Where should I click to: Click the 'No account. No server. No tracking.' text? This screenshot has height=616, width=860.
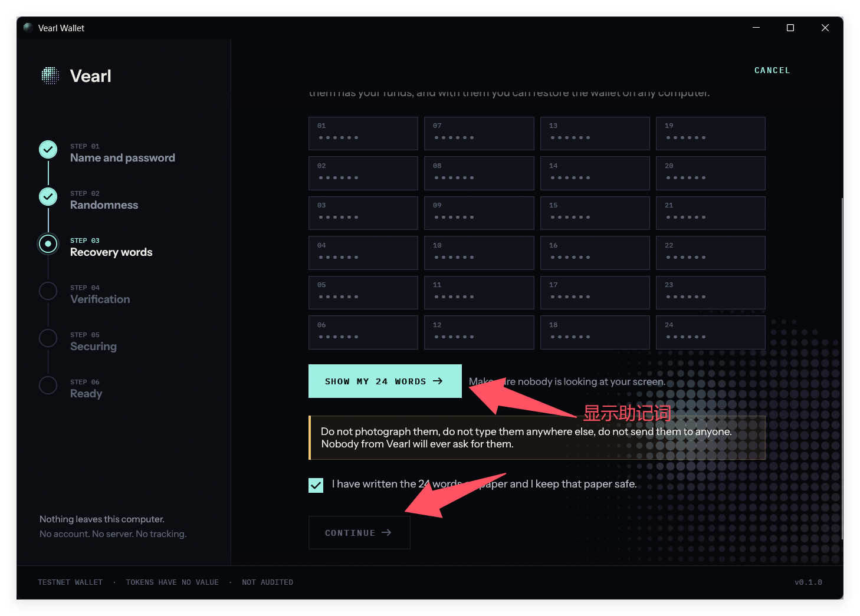[113, 534]
